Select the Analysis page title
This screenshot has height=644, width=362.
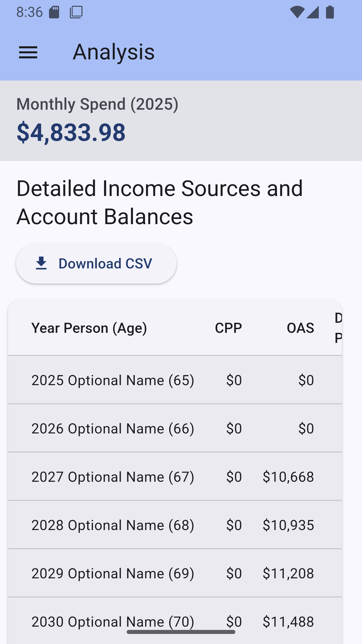pyautogui.click(x=114, y=52)
